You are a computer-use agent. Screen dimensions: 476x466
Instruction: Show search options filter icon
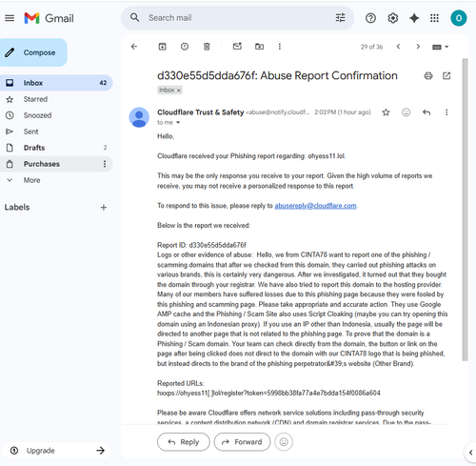341,18
